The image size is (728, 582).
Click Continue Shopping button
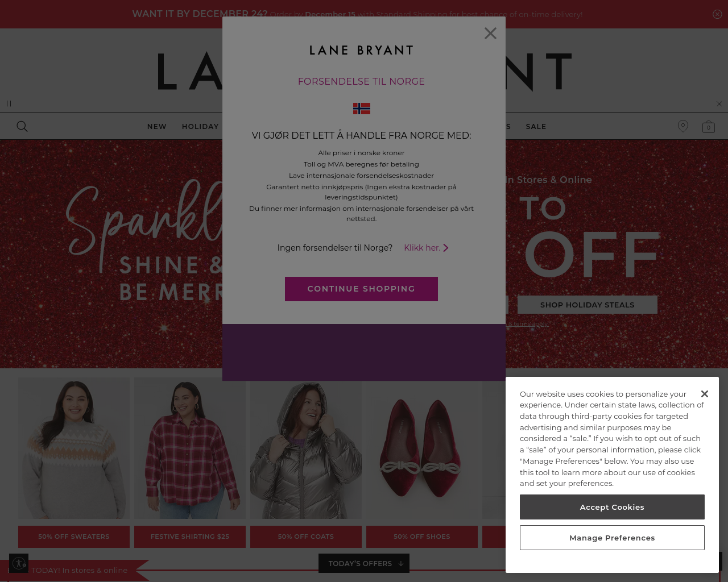click(x=361, y=289)
